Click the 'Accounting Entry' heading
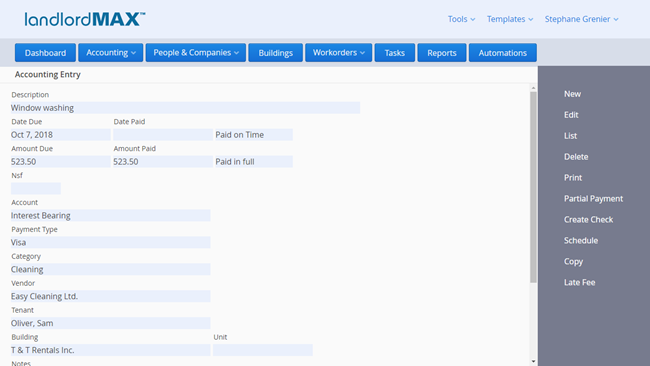 pos(48,75)
